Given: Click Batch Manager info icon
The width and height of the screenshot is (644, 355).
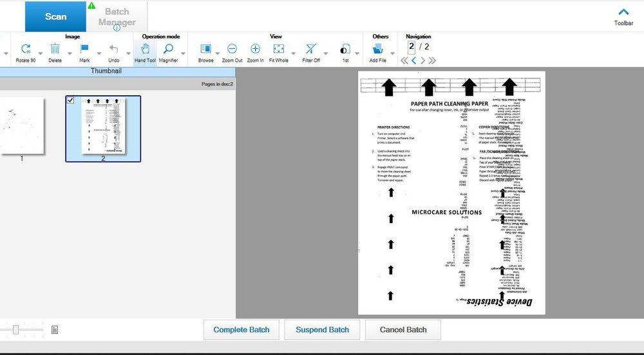Looking at the screenshot, I should click(x=117, y=28).
